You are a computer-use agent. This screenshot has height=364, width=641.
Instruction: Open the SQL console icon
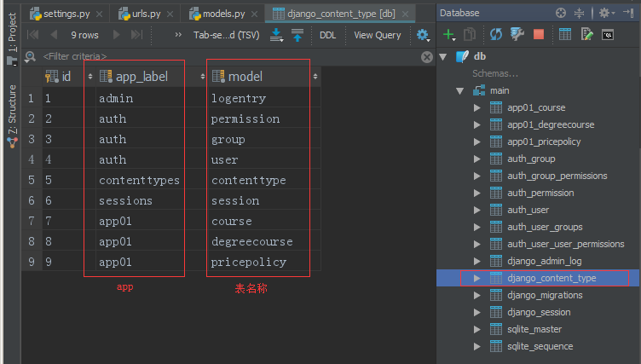coord(608,35)
